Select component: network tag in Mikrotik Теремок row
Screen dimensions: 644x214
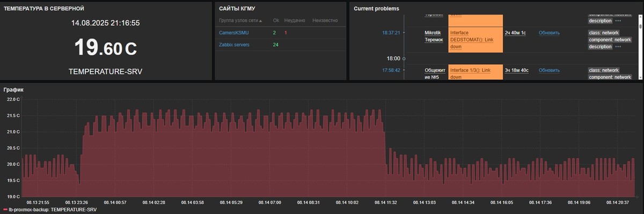(610, 40)
